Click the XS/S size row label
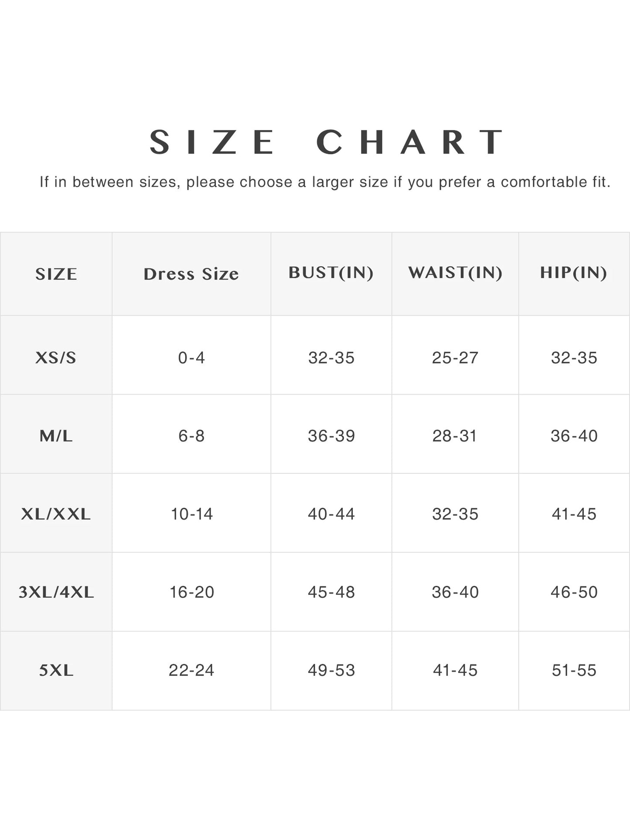Screen dimensions: 630x840 (56, 358)
